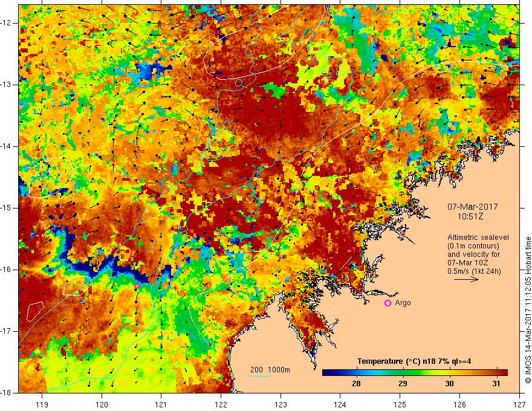Click longitude label 127 on the axis
This screenshot has width=532, height=411.
click(519, 404)
